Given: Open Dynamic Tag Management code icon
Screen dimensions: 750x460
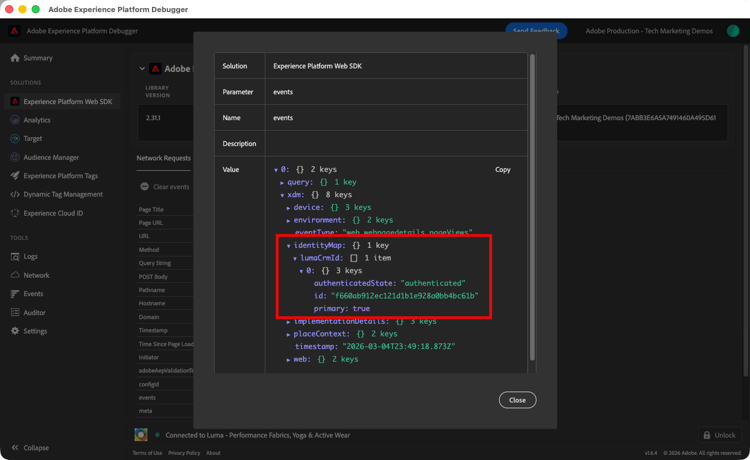Looking at the screenshot, I should (x=15, y=195).
